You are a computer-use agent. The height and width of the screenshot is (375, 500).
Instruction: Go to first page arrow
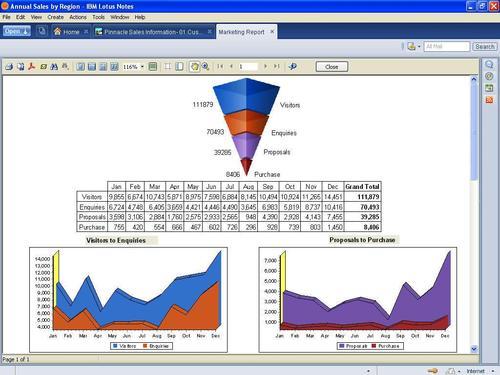220,66
